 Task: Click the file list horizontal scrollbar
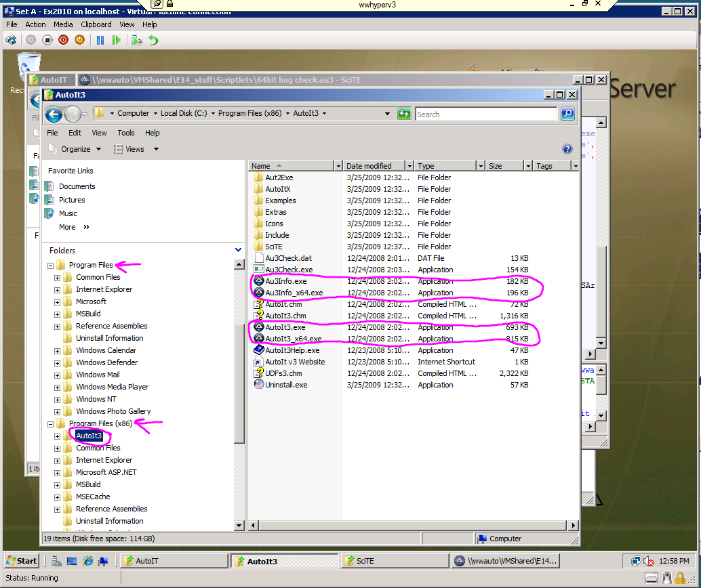413,526
